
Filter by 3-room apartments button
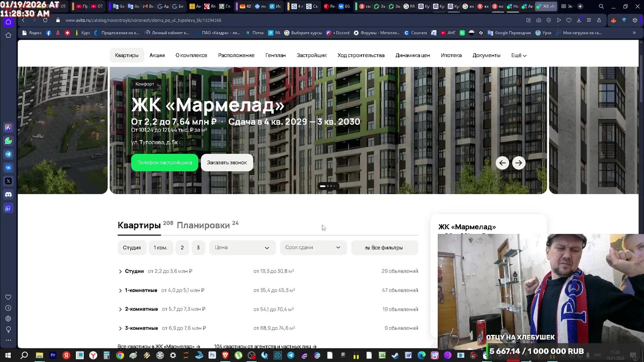click(x=198, y=247)
